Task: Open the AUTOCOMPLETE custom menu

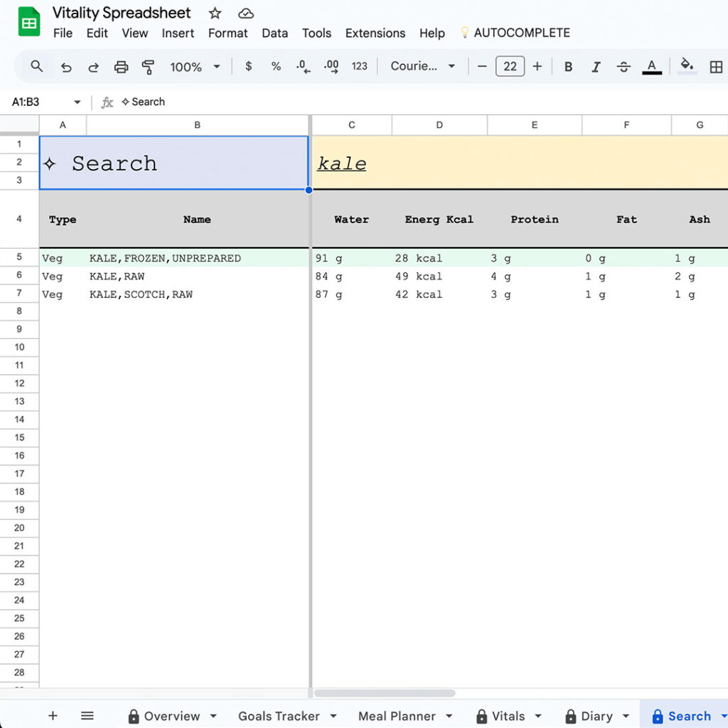Action: [521, 33]
